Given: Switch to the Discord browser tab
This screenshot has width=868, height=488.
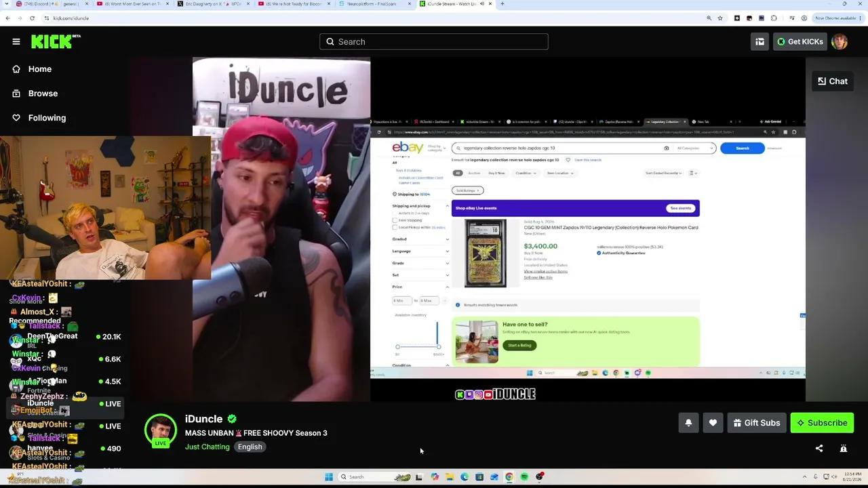Looking at the screenshot, I should [51, 4].
